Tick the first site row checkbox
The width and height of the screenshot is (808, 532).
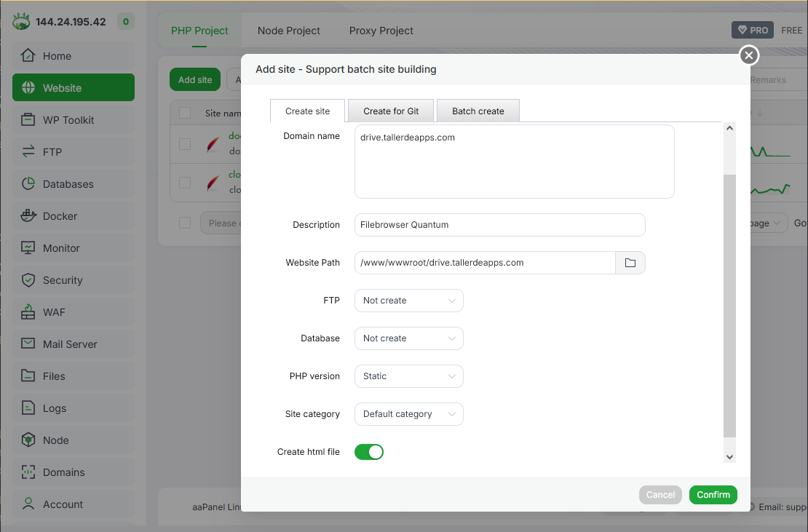185,144
